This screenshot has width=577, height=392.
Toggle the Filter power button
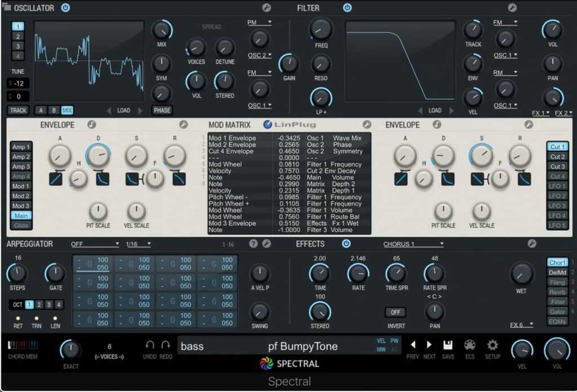[x=347, y=8]
